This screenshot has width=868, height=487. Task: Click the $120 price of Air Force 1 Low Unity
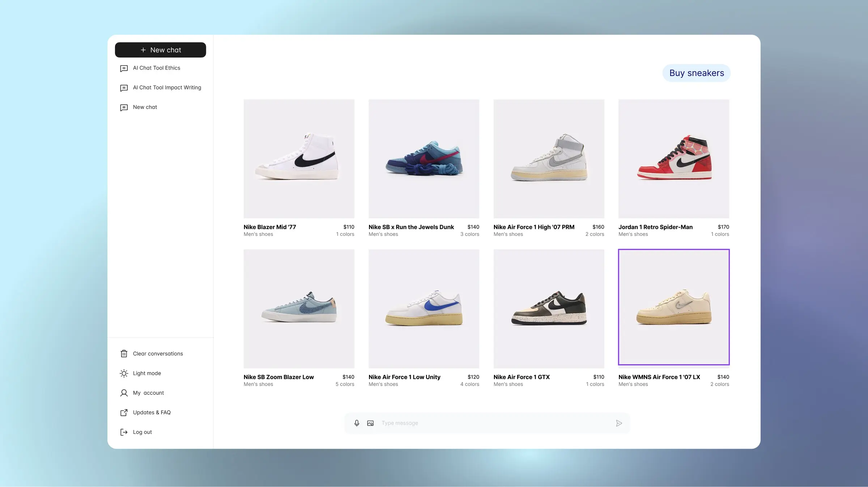point(473,377)
